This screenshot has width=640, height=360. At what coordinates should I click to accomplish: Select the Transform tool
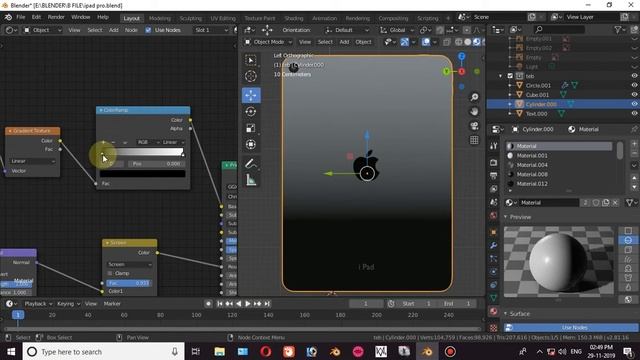(251, 144)
